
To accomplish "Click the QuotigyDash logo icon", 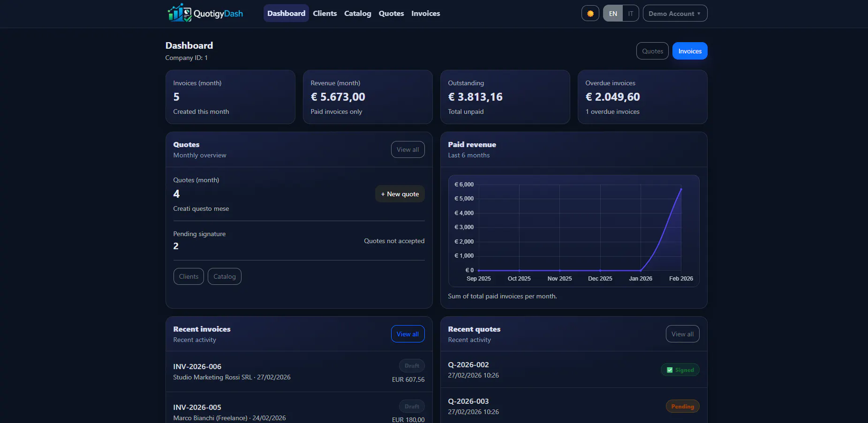I will [x=180, y=13].
